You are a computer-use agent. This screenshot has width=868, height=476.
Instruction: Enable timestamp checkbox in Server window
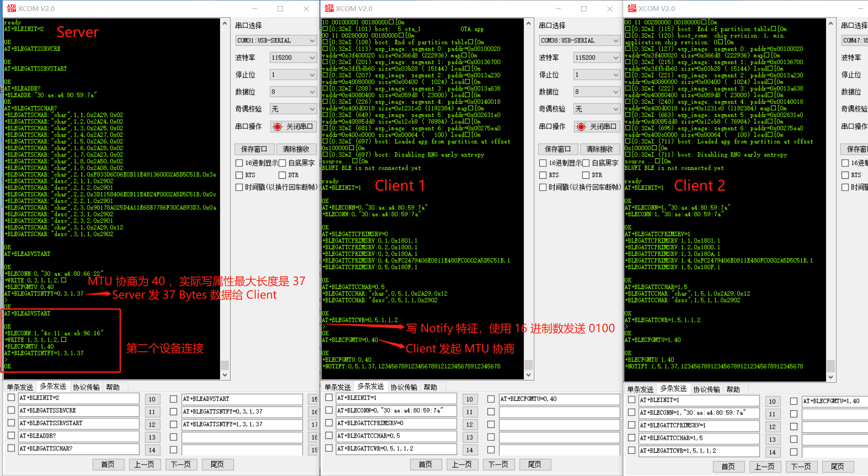coord(239,187)
